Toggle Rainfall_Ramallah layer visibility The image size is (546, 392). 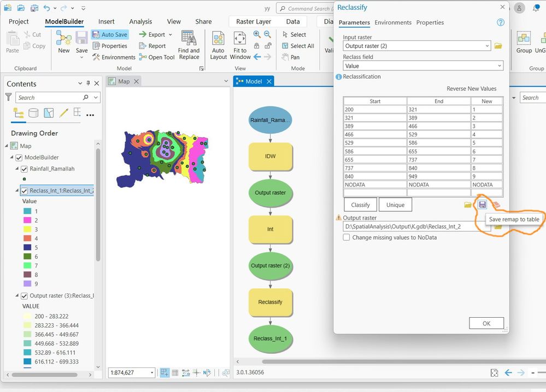coord(24,169)
